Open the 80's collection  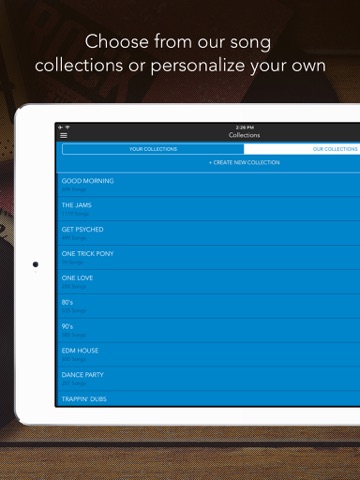coord(208,306)
